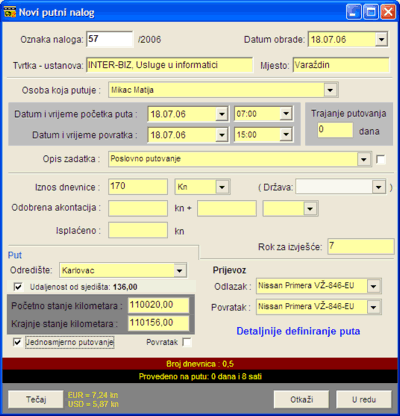This screenshot has height=416, width=400.
Task: Open the return time 15:00 dropdown
Action: click(285, 135)
